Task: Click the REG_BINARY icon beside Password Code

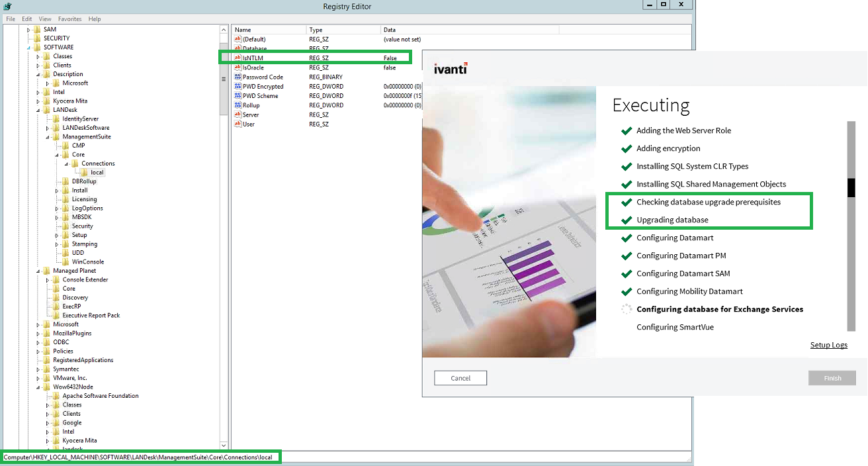Action: click(x=236, y=76)
